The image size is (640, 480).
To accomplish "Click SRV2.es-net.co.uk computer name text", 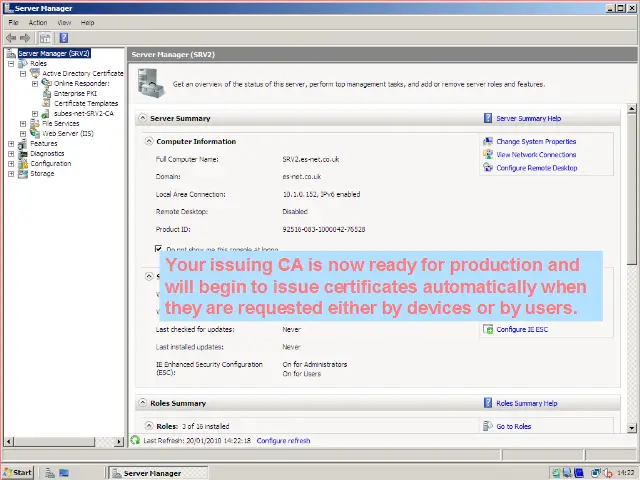I will (311, 159).
